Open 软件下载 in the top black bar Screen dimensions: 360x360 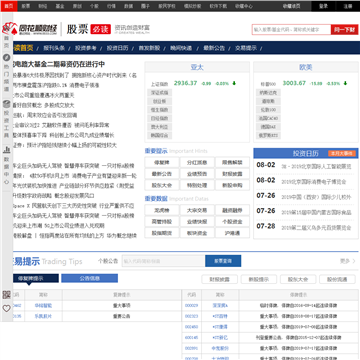pyautogui.click(x=218, y=6)
